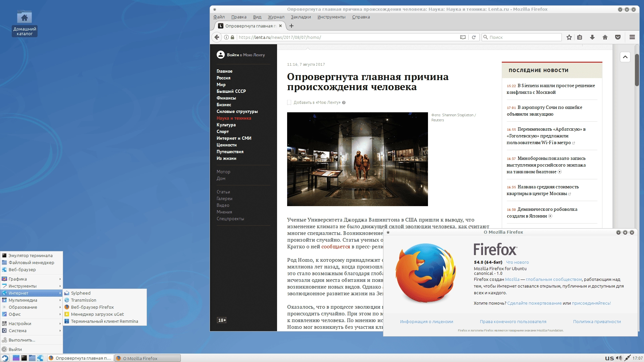
Task: Focus the Поиск search field
Action: pos(522,37)
